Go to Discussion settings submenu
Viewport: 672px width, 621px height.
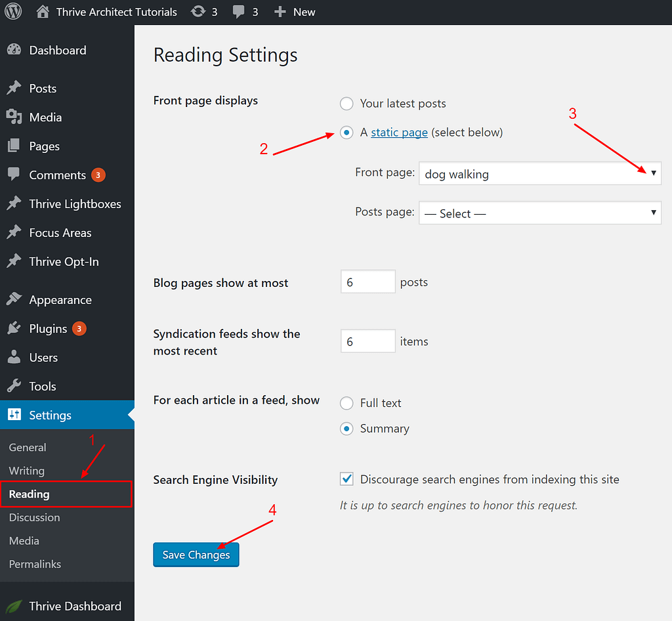click(34, 517)
